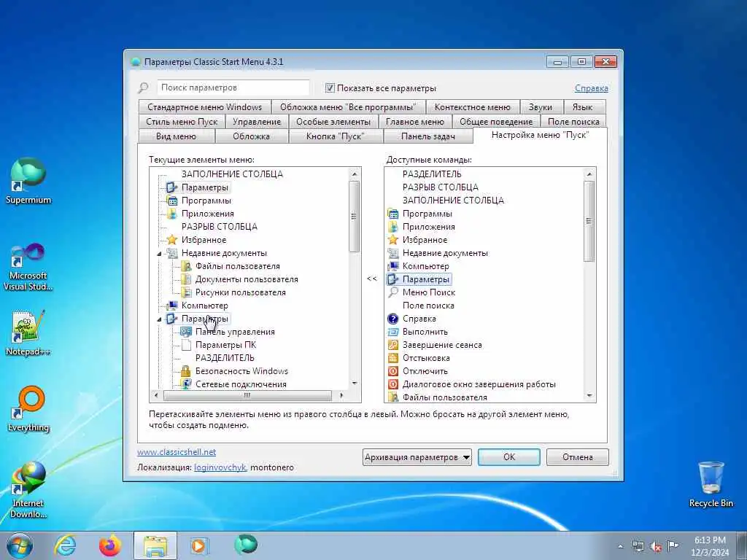Click Firefox icon in taskbar
The width and height of the screenshot is (747, 560).
click(x=110, y=545)
